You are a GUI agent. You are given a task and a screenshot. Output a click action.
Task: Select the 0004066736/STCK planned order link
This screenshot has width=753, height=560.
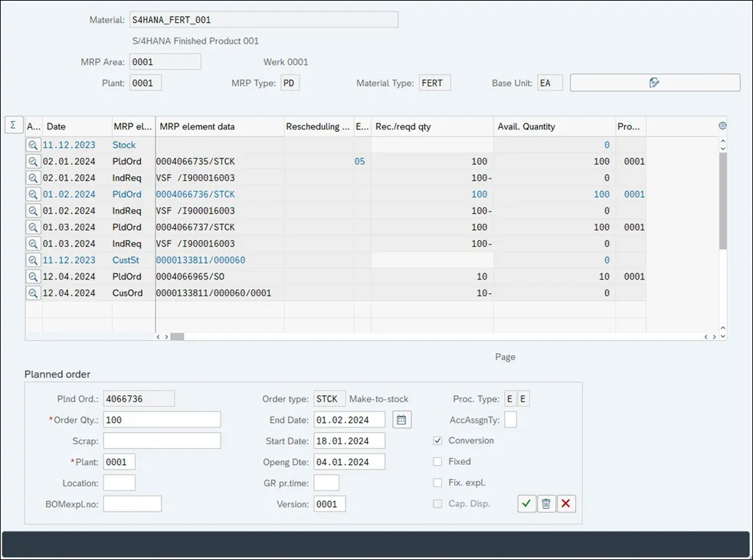click(x=195, y=195)
